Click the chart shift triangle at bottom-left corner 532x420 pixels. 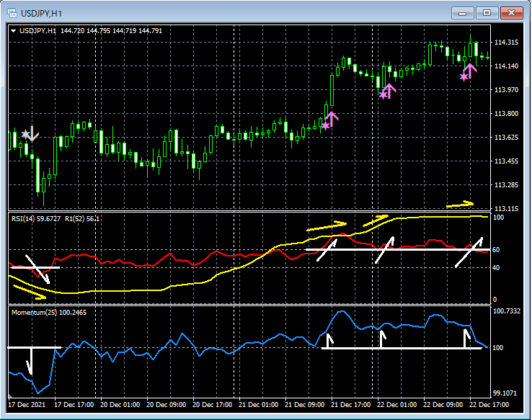[x=10, y=396]
